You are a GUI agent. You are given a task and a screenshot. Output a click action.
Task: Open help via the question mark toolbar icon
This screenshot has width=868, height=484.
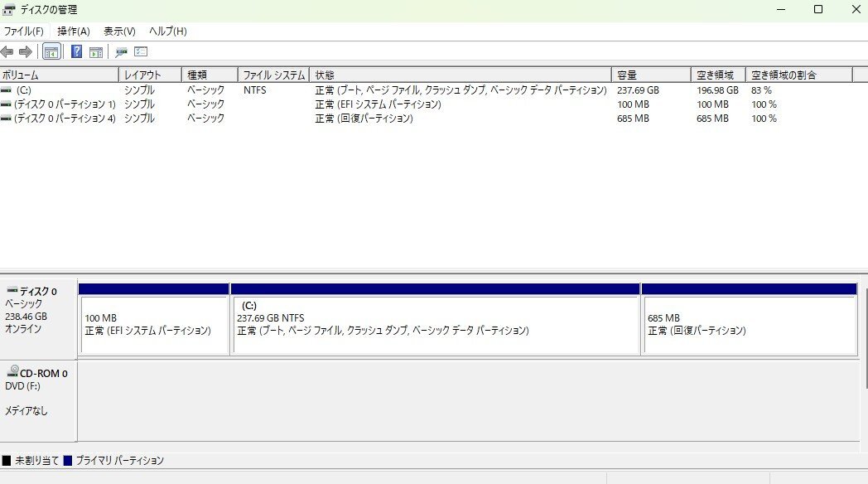click(x=76, y=51)
